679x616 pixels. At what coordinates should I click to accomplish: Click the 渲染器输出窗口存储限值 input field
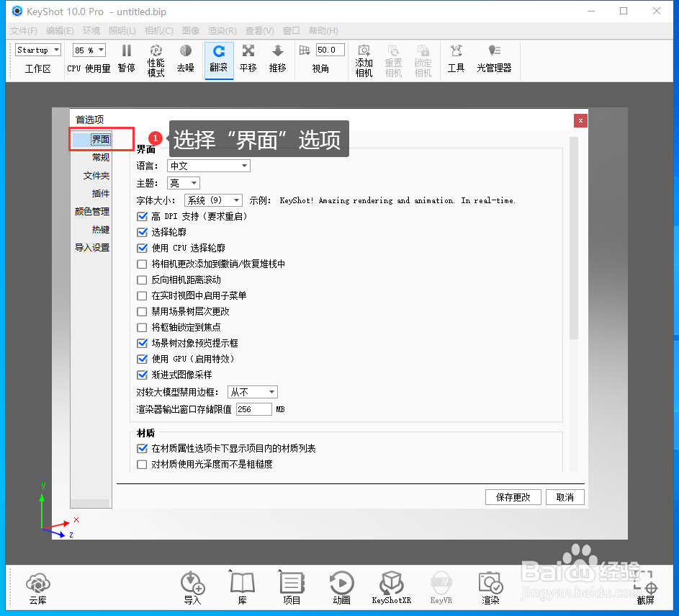click(x=253, y=409)
